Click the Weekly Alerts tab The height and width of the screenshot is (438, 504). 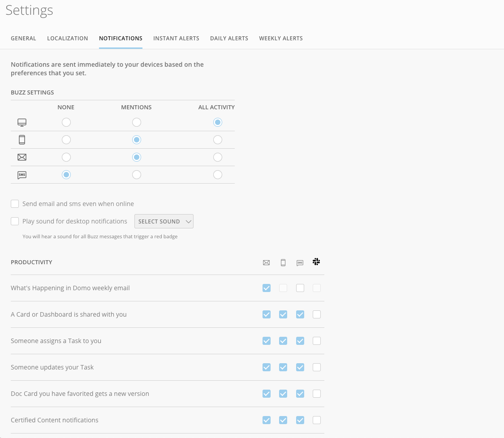pyautogui.click(x=281, y=38)
